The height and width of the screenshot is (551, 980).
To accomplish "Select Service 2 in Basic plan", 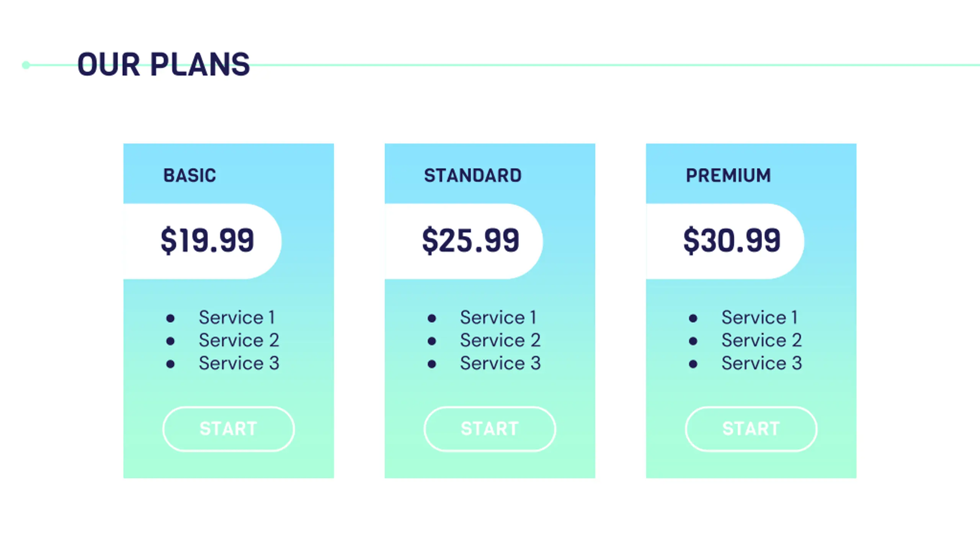I will (239, 341).
